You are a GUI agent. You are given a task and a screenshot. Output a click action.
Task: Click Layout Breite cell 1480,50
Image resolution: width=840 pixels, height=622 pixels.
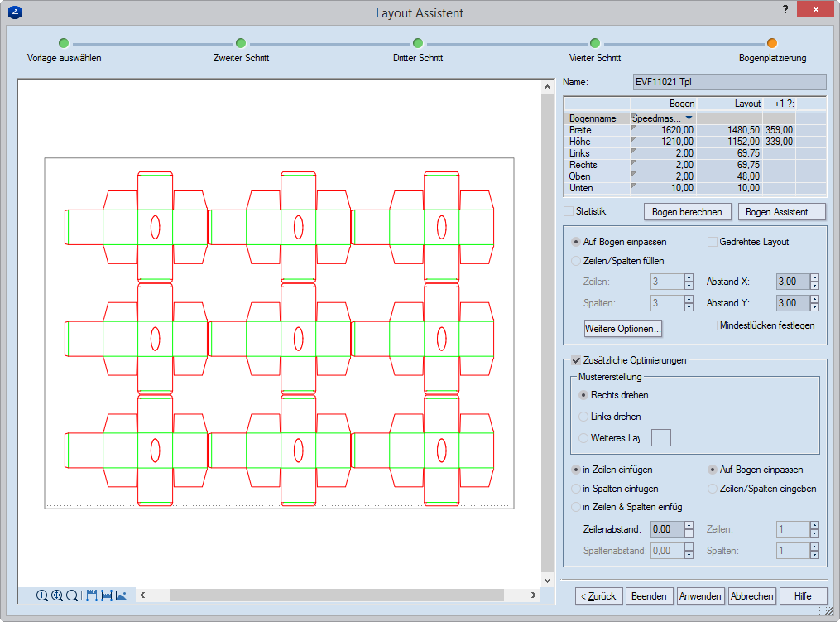(730, 130)
